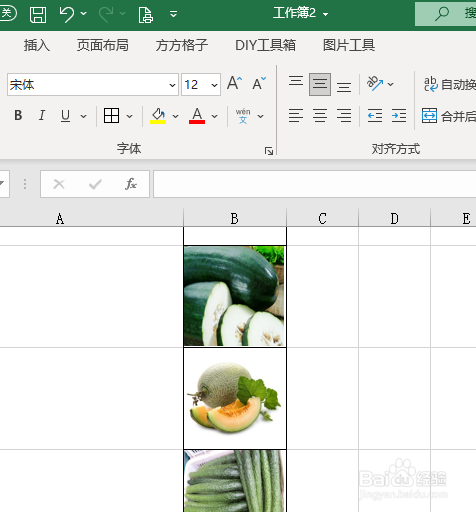
Task: Undo the last action
Action: coord(66,14)
